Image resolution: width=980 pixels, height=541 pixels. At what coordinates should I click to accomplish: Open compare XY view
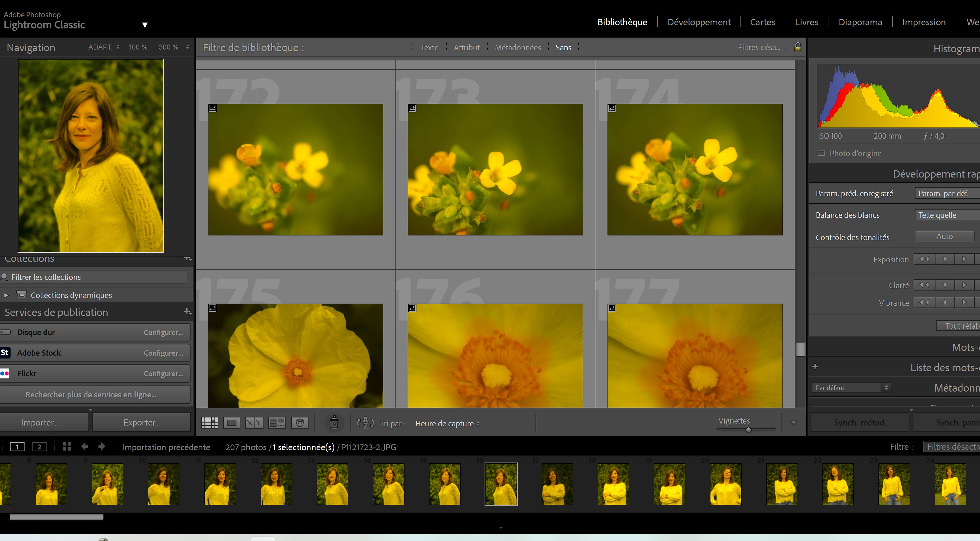pyautogui.click(x=254, y=423)
